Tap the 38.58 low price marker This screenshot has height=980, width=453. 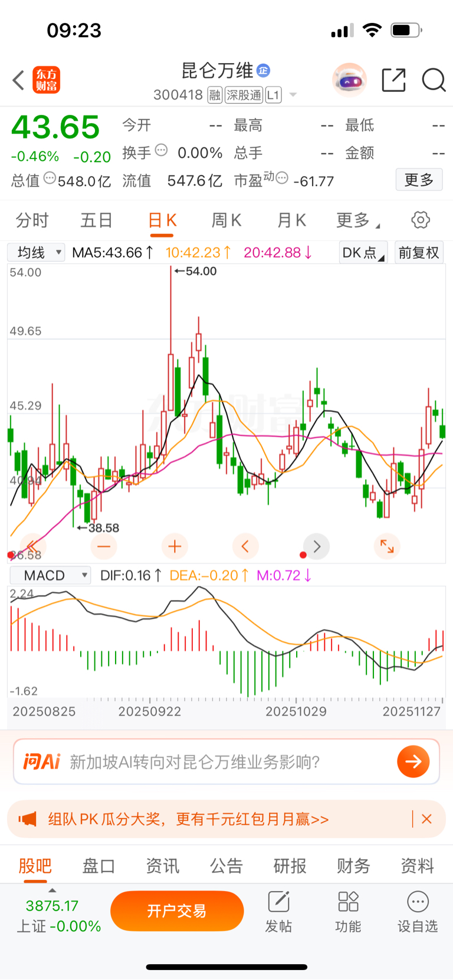point(98,528)
